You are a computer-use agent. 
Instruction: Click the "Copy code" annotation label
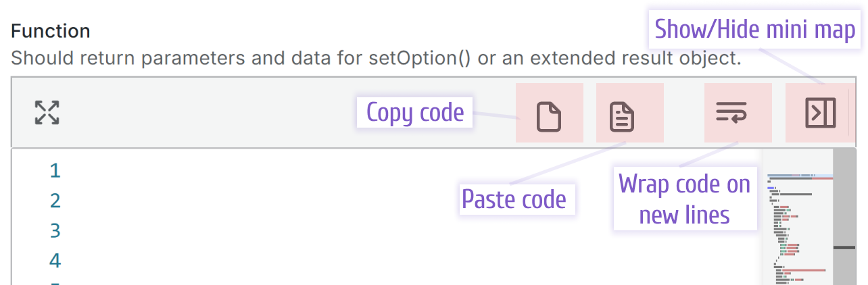415,112
